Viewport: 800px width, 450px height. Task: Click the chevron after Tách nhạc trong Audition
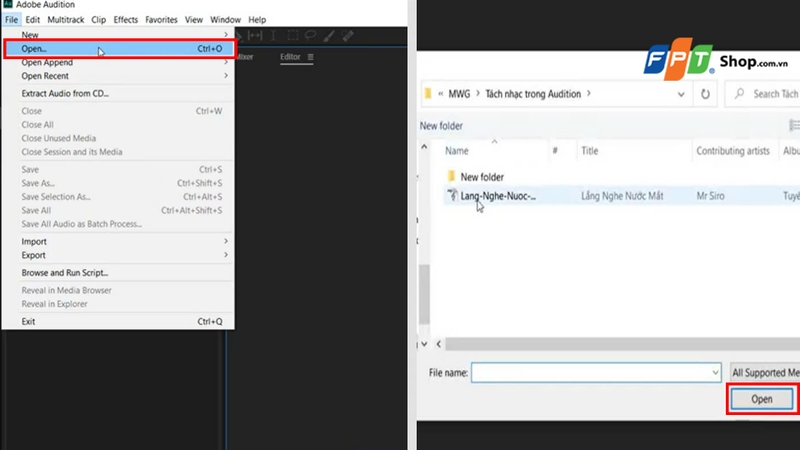[x=589, y=93]
